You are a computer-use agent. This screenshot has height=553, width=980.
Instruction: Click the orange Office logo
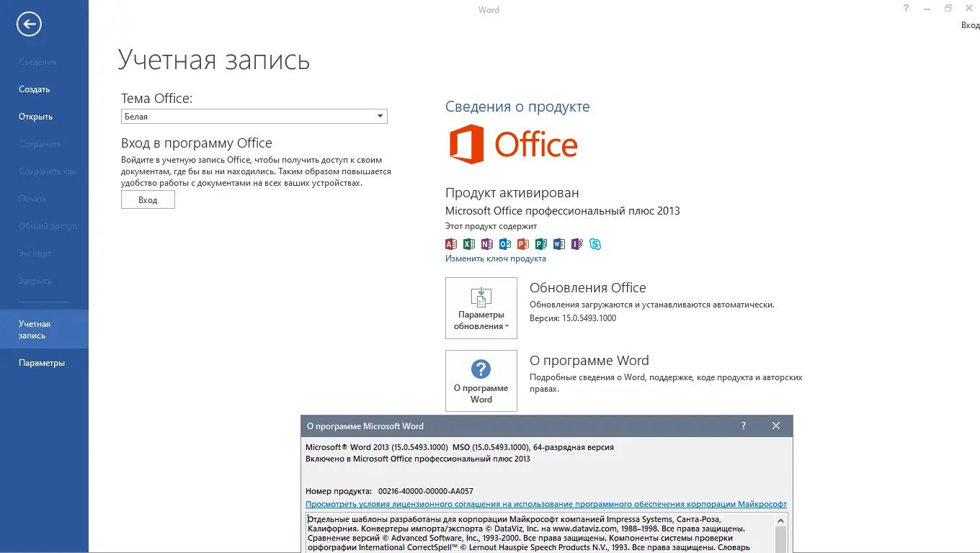click(x=514, y=144)
